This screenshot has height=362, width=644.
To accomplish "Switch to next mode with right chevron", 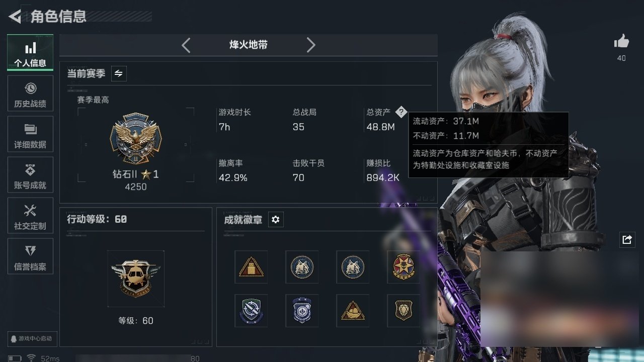I will pos(311,45).
